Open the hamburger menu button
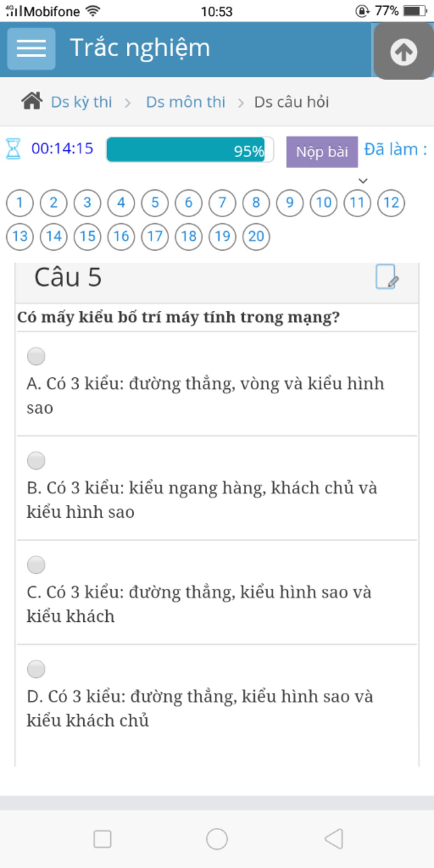 coord(31,49)
